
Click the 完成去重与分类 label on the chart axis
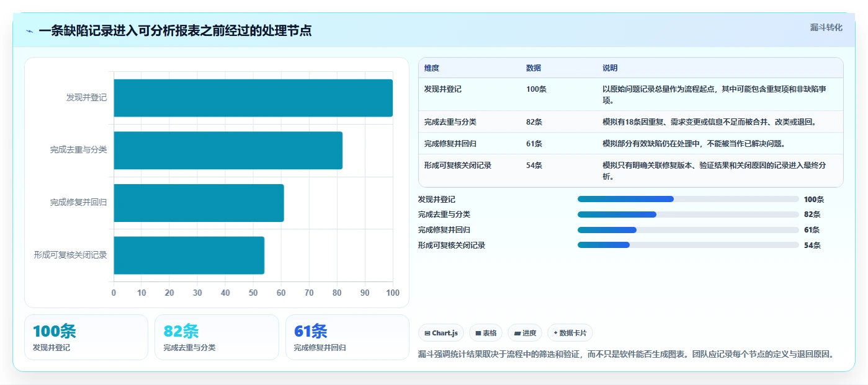pyautogui.click(x=79, y=150)
